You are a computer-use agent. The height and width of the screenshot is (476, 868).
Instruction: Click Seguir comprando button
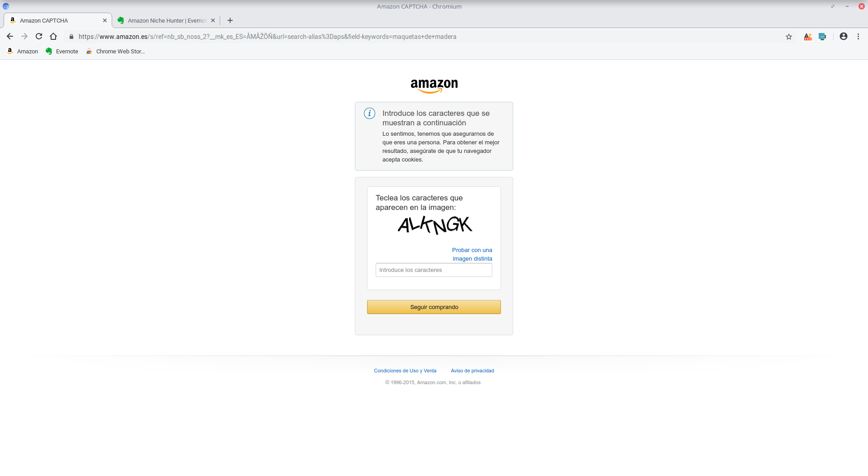tap(434, 307)
